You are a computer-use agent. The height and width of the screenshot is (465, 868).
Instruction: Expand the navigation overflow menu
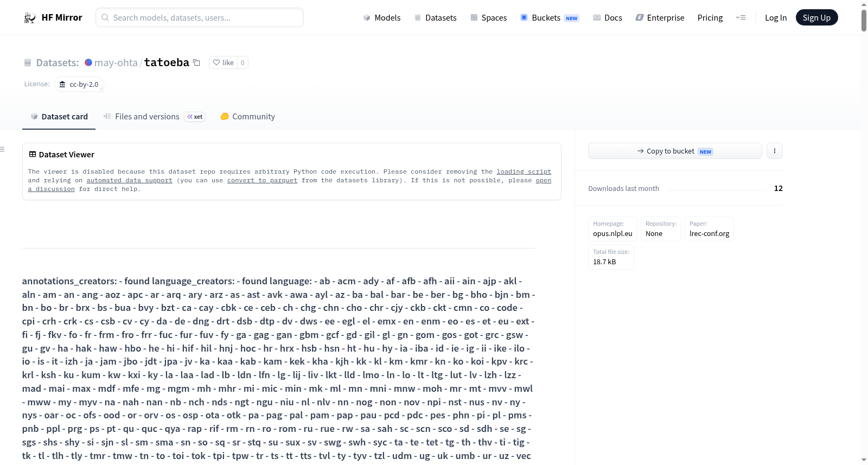741,18
